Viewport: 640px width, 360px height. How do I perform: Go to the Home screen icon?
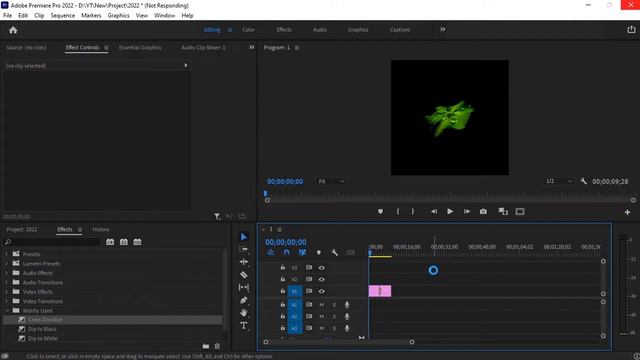point(13,30)
